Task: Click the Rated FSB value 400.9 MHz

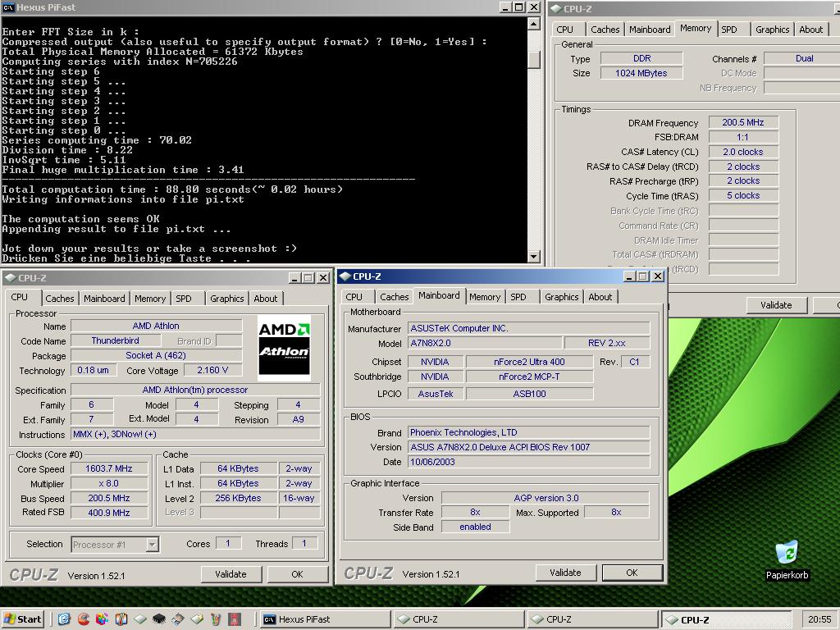Action: click(x=109, y=513)
